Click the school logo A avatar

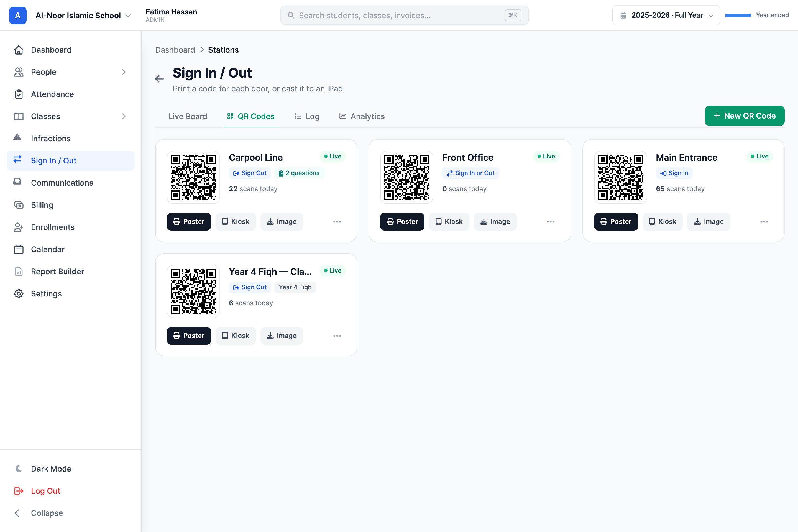point(18,15)
